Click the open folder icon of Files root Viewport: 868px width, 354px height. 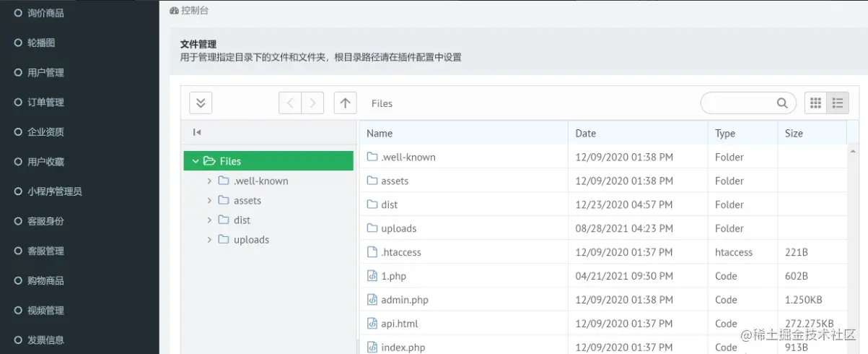[209, 161]
